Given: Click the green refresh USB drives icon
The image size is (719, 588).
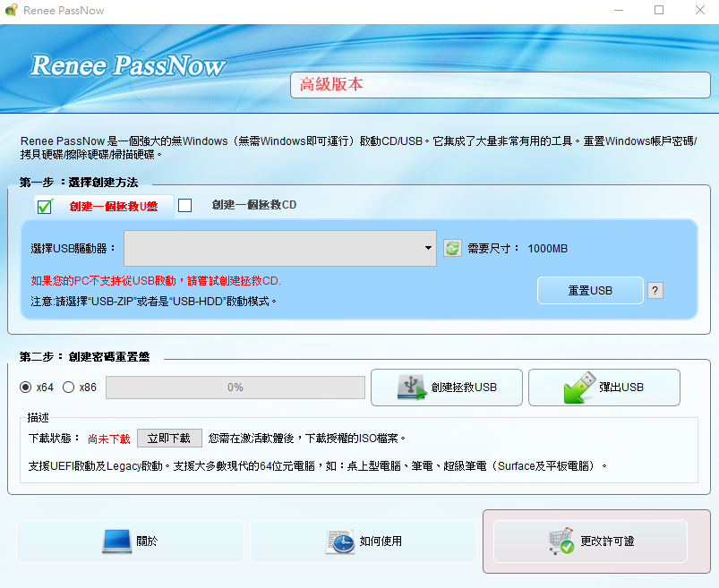Looking at the screenshot, I should point(453,248).
